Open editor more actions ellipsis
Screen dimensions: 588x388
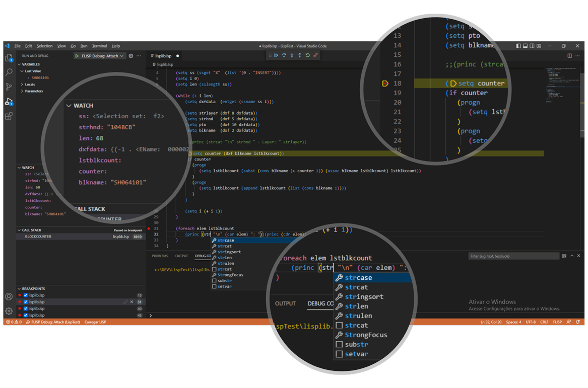(578, 56)
